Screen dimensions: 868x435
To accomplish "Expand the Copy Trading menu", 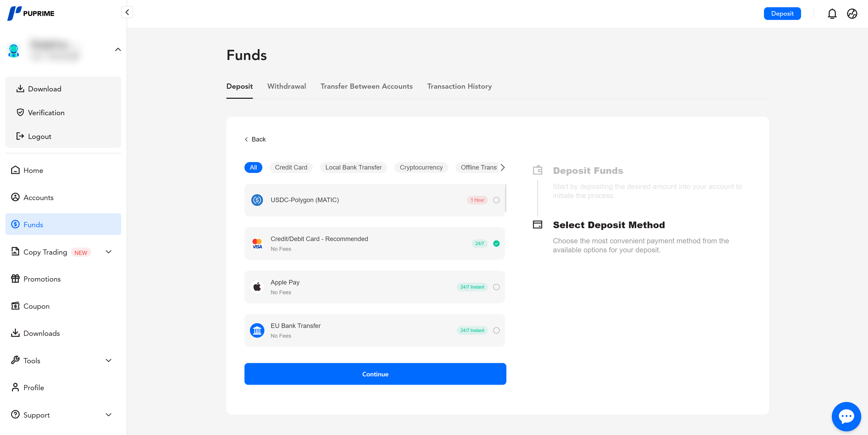I will click(x=108, y=252).
